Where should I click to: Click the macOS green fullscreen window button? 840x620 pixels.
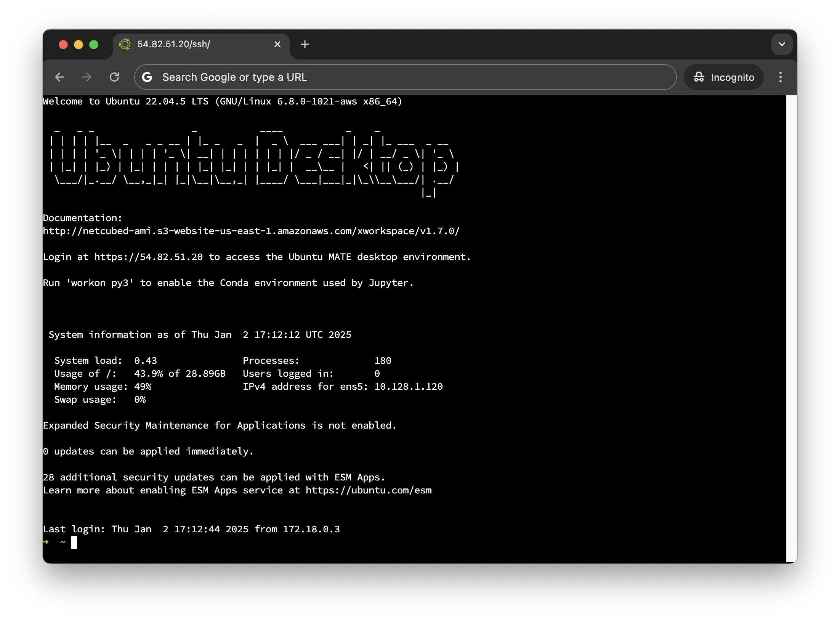pos(94,45)
